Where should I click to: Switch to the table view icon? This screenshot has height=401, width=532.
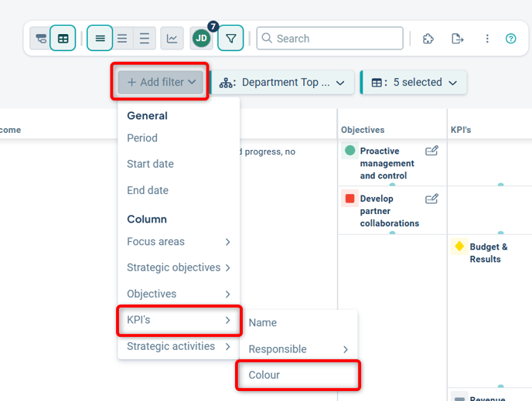click(63, 39)
